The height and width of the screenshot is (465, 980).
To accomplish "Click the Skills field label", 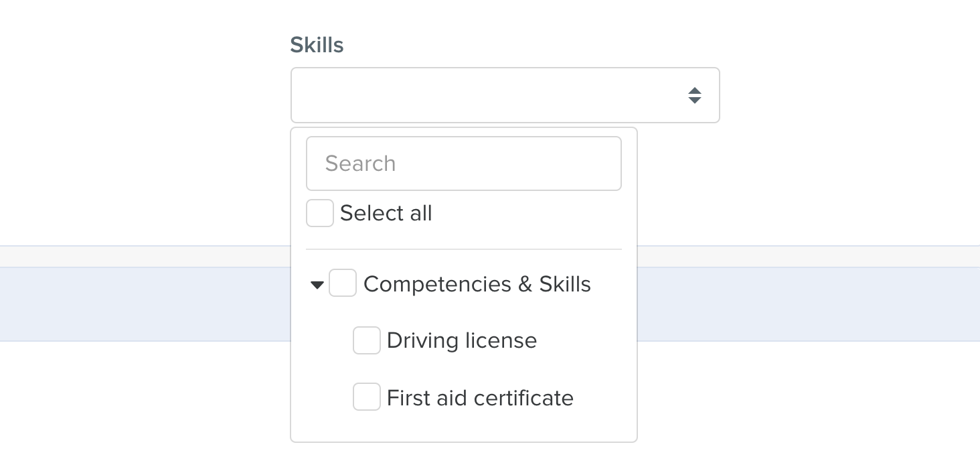I will point(317,45).
